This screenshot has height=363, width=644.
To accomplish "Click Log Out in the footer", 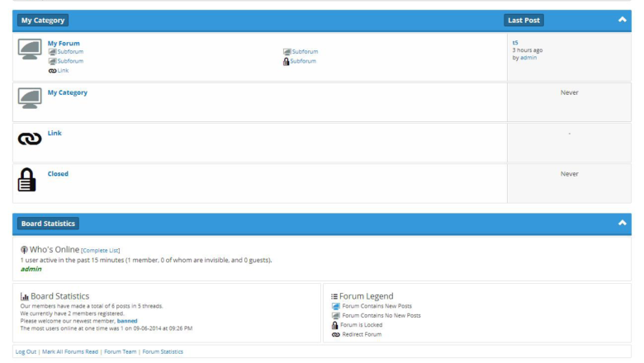I will tap(26, 351).
